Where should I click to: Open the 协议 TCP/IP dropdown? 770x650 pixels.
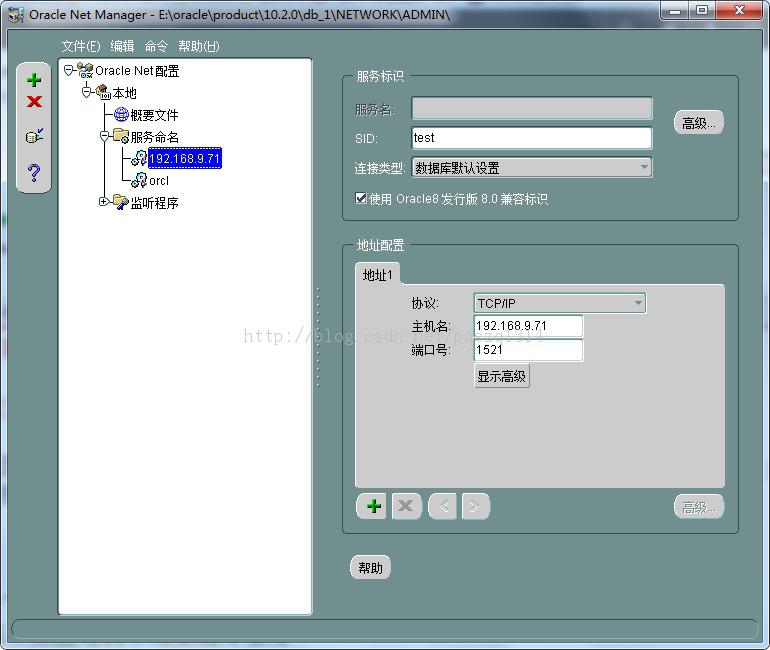[x=560, y=303]
